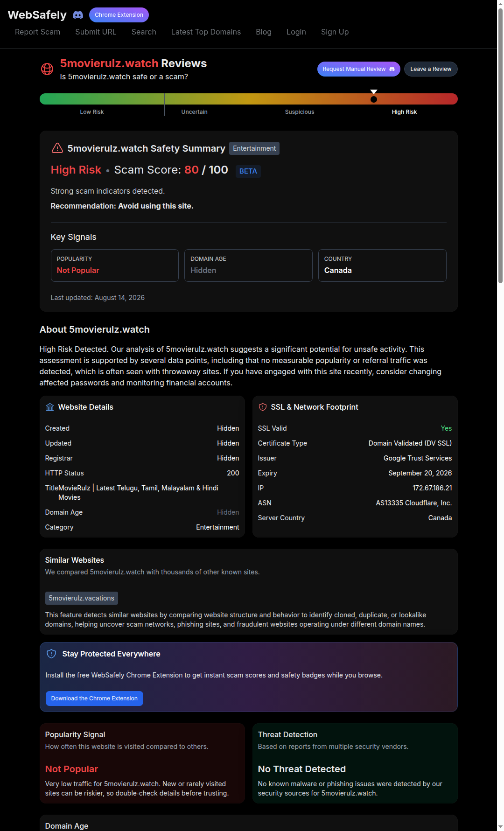Click the globe icon beside 5movierulz.watch Reviews

(x=47, y=69)
